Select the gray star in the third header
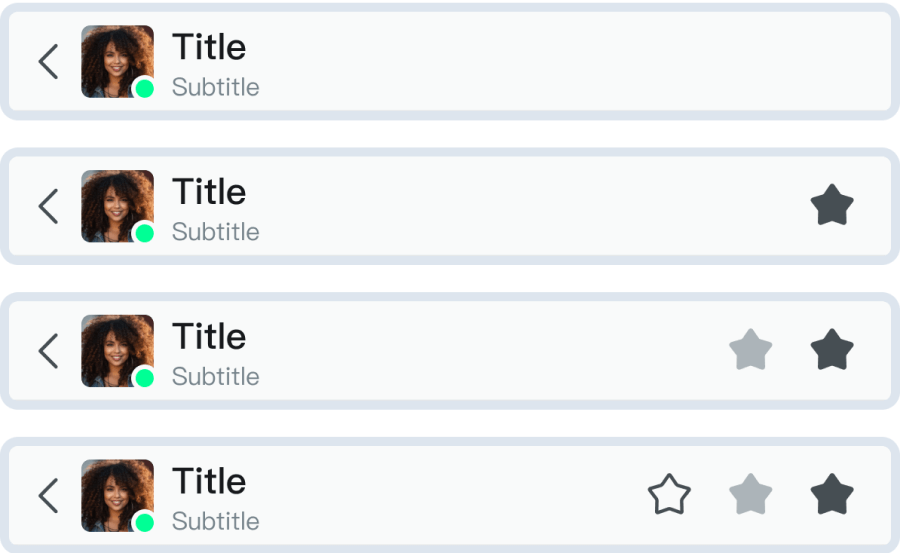 click(750, 350)
